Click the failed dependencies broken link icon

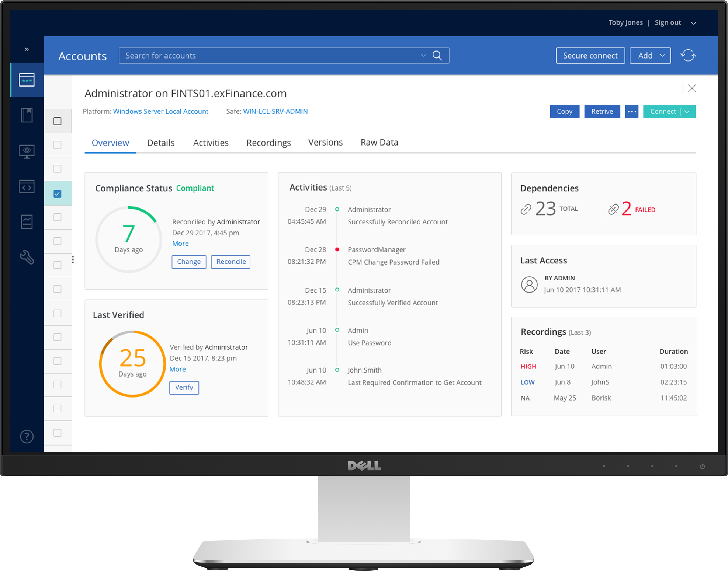(614, 209)
